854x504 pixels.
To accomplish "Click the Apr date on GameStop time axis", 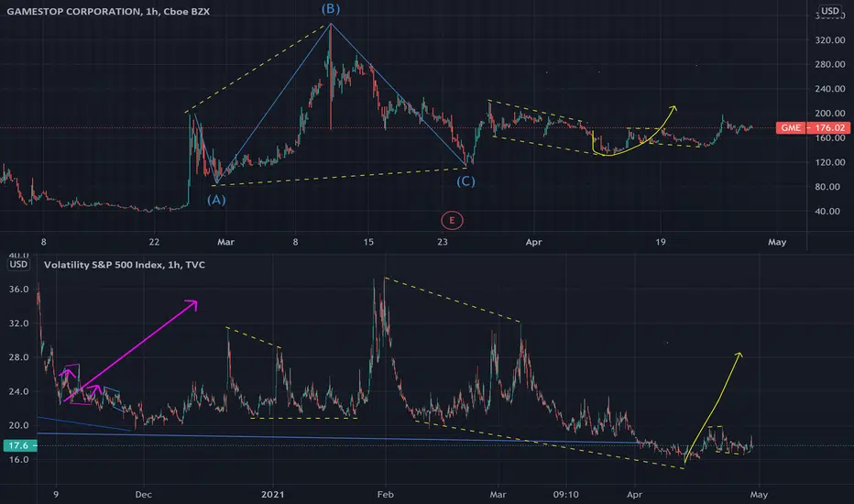I will pos(533,242).
